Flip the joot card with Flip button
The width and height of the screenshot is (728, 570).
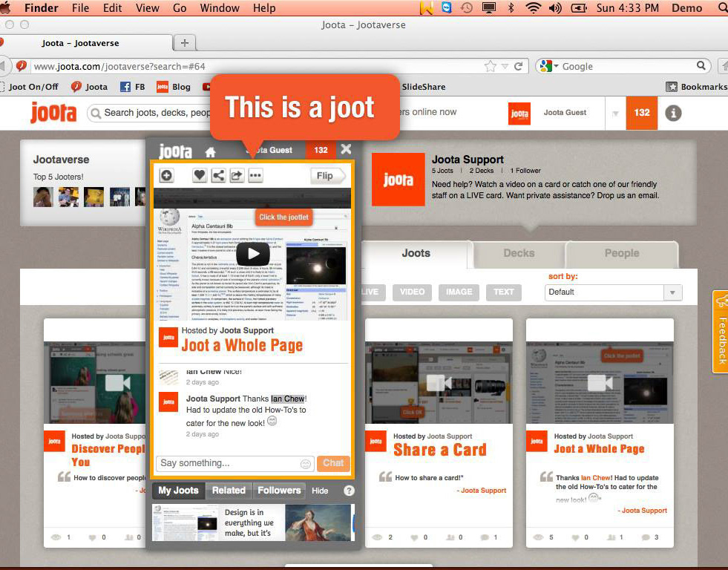(x=328, y=176)
